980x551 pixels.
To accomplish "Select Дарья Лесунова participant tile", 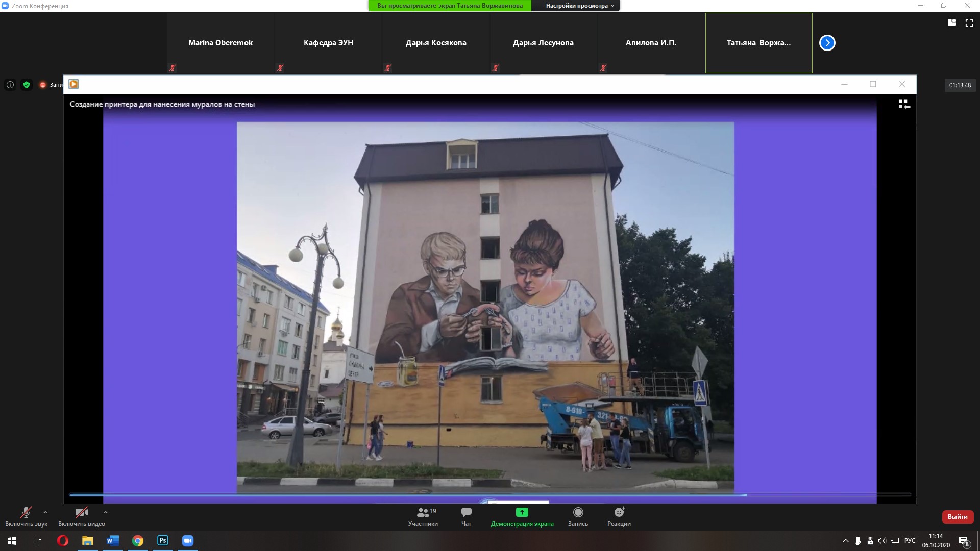I will tap(543, 43).
